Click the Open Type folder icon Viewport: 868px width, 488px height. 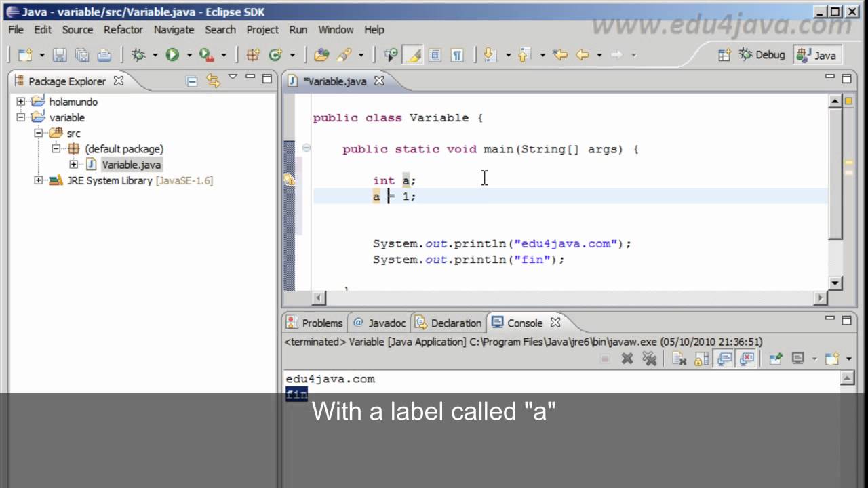(x=322, y=55)
